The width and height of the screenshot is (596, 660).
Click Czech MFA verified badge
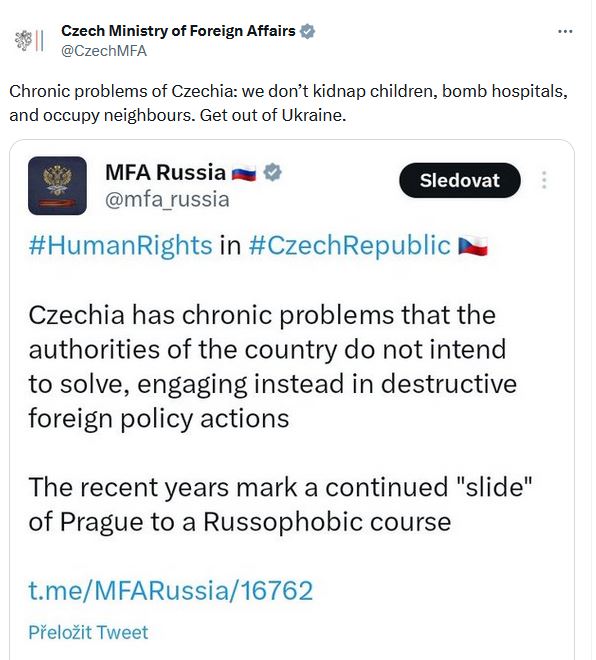click(307, 32)
